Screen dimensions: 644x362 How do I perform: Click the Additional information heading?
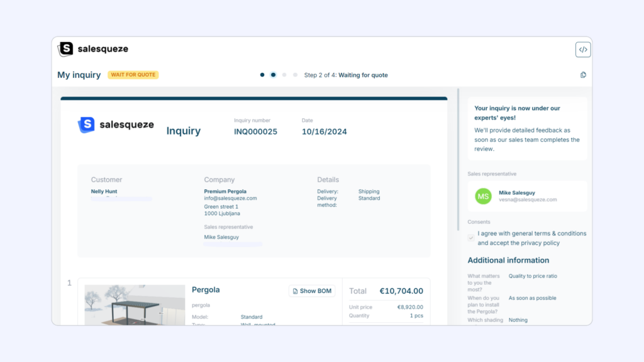coord(508,260)
